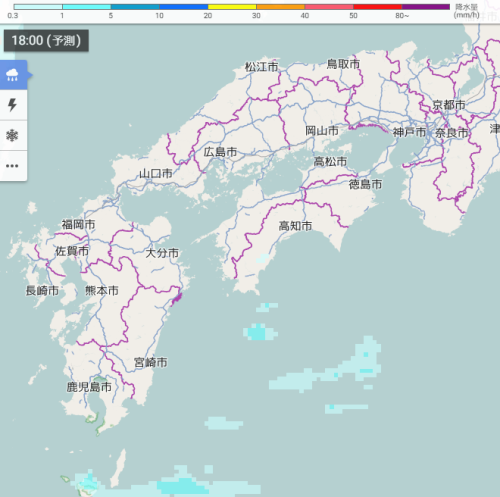Click the 熊本市 city label on map
500x497 pixels.
click(x=102, y=291)
